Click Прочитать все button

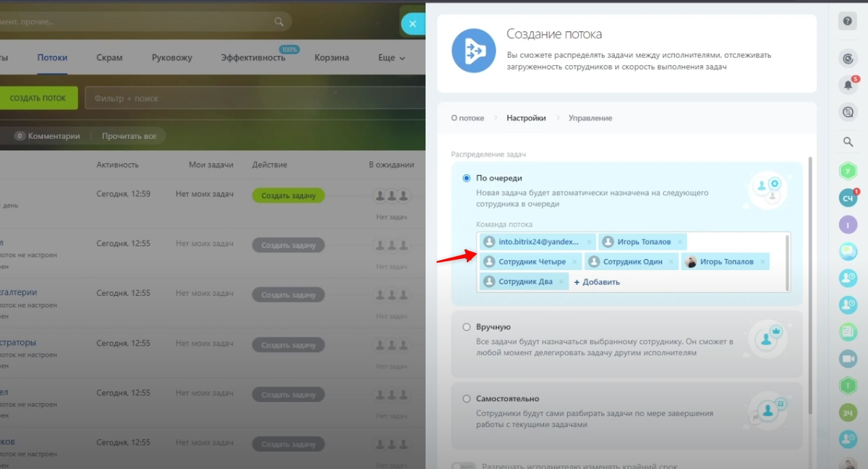(129, 136)
